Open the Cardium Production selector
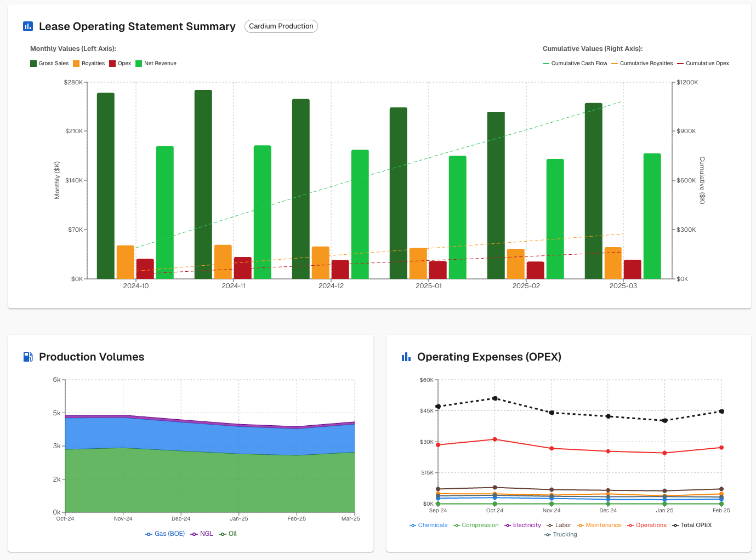This screenshot has height=560, width=756. tap(281, 26)
